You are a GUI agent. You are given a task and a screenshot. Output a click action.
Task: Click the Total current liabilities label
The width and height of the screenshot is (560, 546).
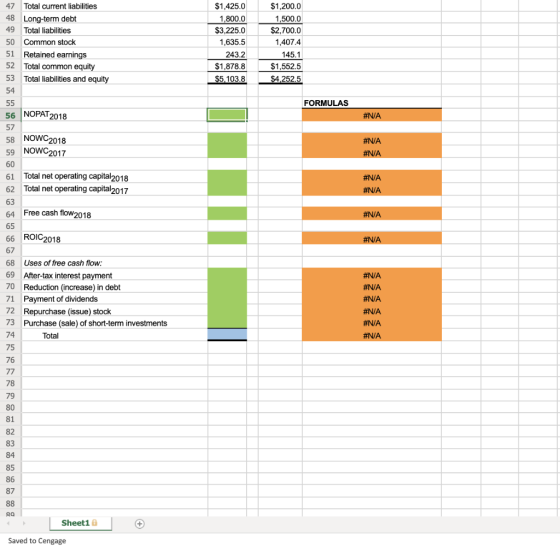click(x=60, y=6)
